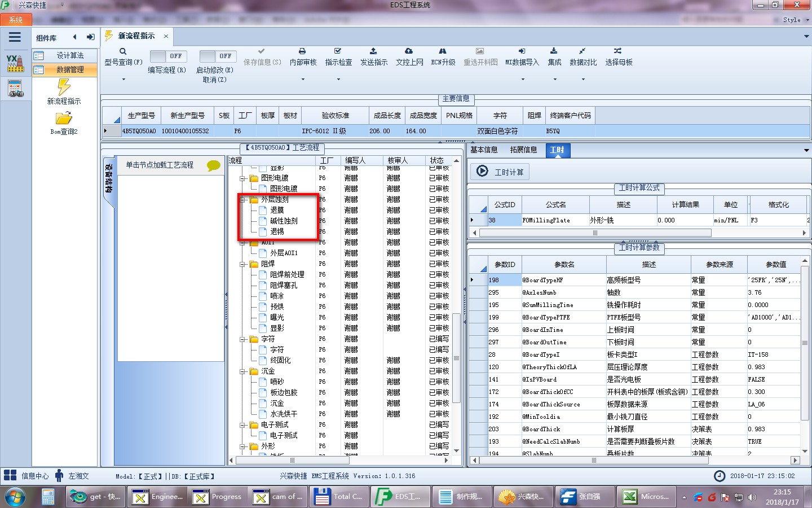
Task: Click the volume icon in system tray
Action: click(752, 497)
